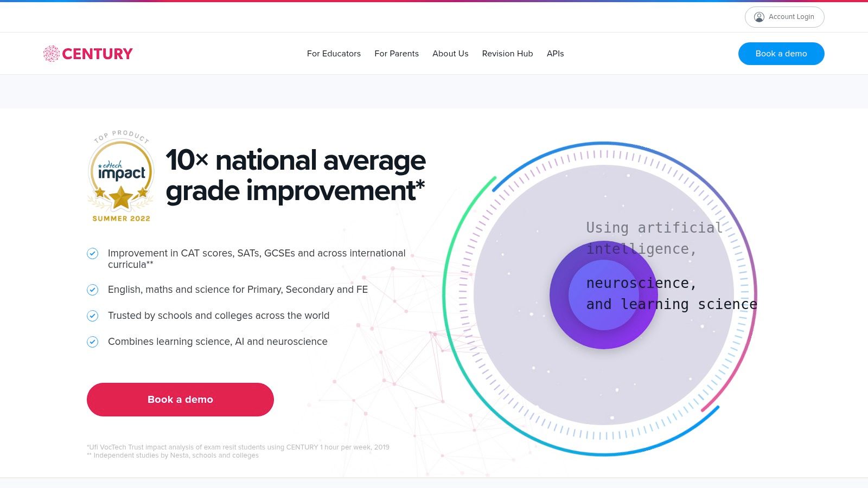
Task: Click the headline '10× national average grade improvement*'
Action: point(296,175)
